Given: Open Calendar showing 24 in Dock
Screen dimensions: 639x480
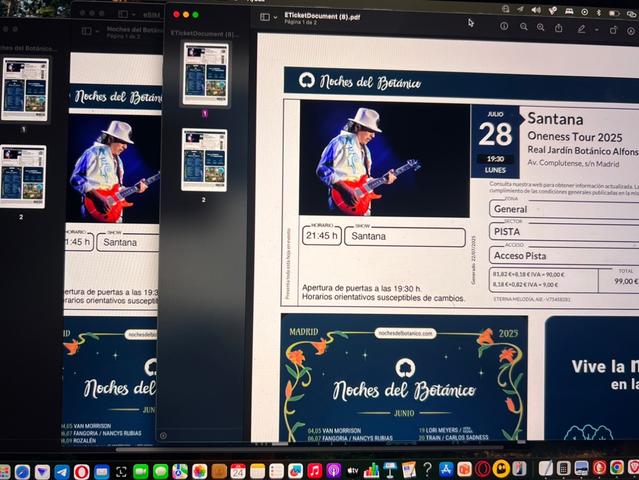Looking at the screenshot, I should [x=238, y=471].
